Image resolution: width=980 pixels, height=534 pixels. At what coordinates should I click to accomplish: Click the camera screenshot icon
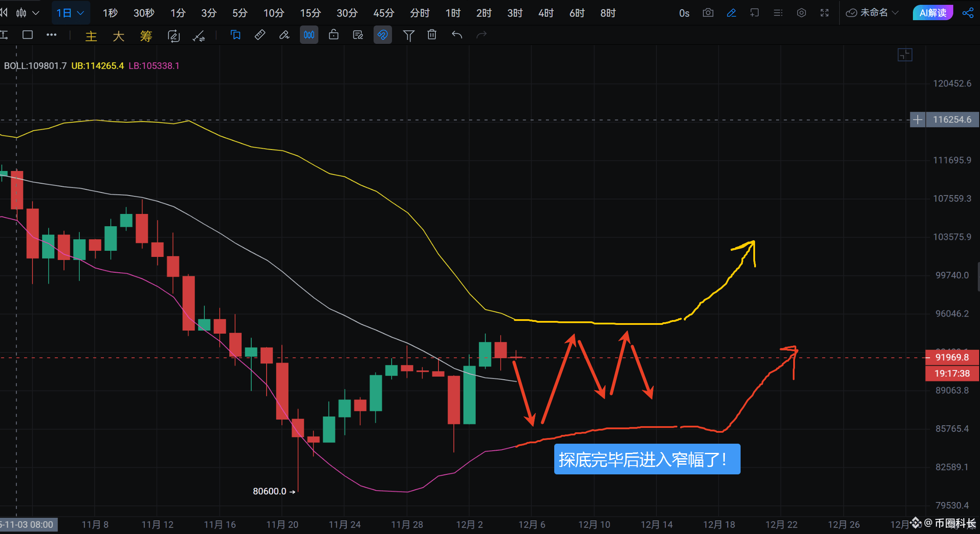tap(708, 13)
